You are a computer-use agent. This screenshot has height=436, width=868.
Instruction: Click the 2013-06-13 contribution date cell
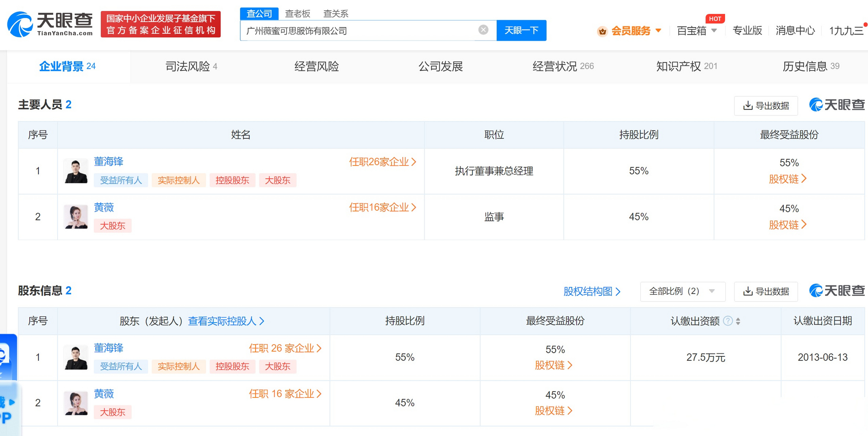click(x=822, y=357)
